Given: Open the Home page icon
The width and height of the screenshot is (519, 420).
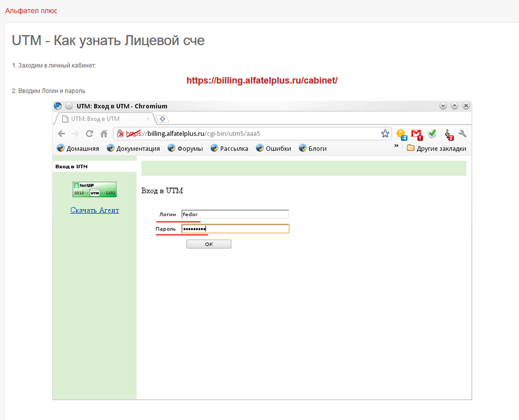Looking at the screenshot, I should point(104,133).
